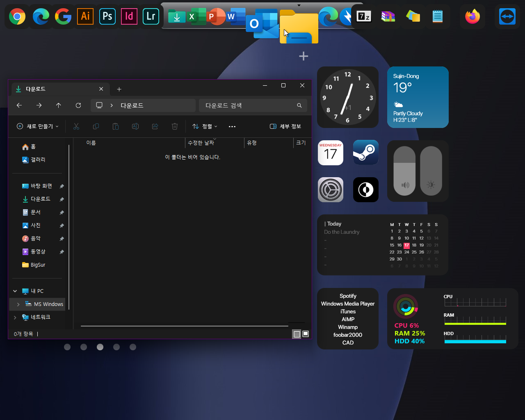Open the System Settings gear widget

tap(331, 189)
